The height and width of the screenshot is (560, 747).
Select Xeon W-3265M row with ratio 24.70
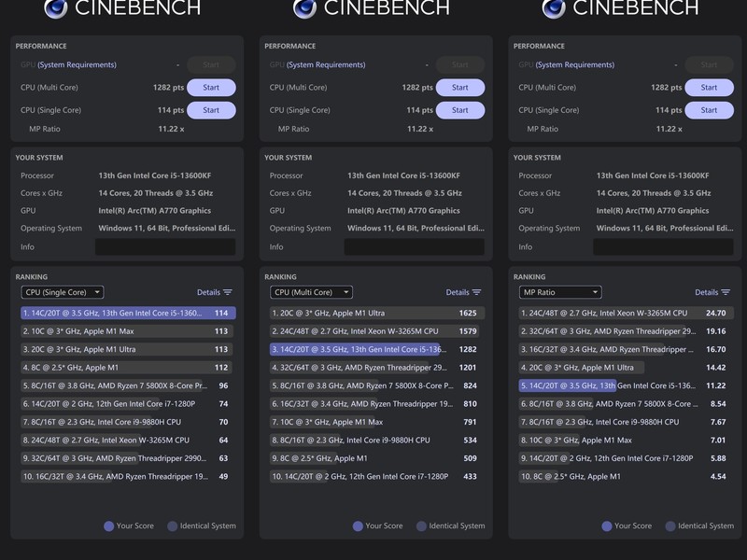626,313
